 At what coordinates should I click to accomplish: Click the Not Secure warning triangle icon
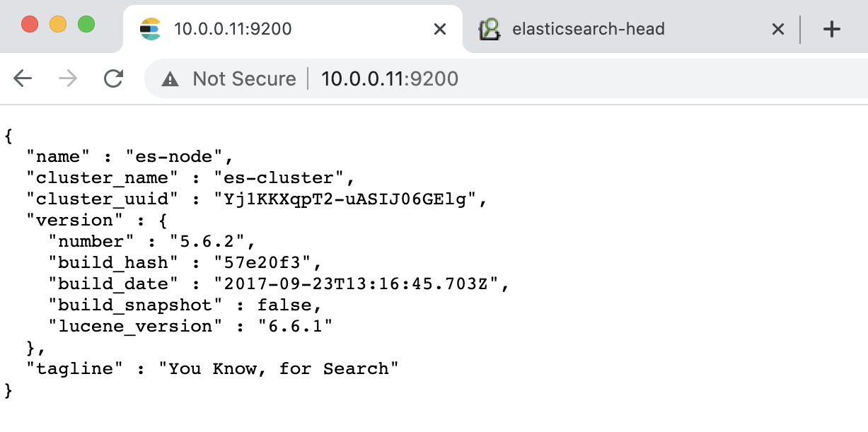(170, 78)
